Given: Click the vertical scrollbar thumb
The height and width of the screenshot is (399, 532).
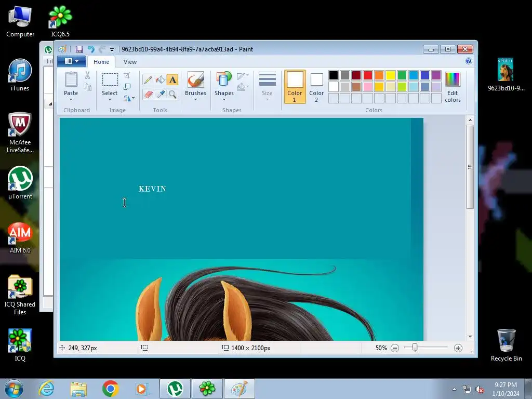Looking at the screenshot, I should tap(470, 167).
